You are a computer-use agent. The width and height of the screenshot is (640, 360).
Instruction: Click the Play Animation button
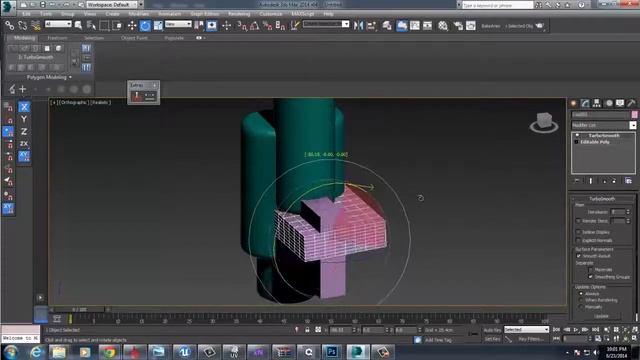pyautogui.click(x=576, y=329)
